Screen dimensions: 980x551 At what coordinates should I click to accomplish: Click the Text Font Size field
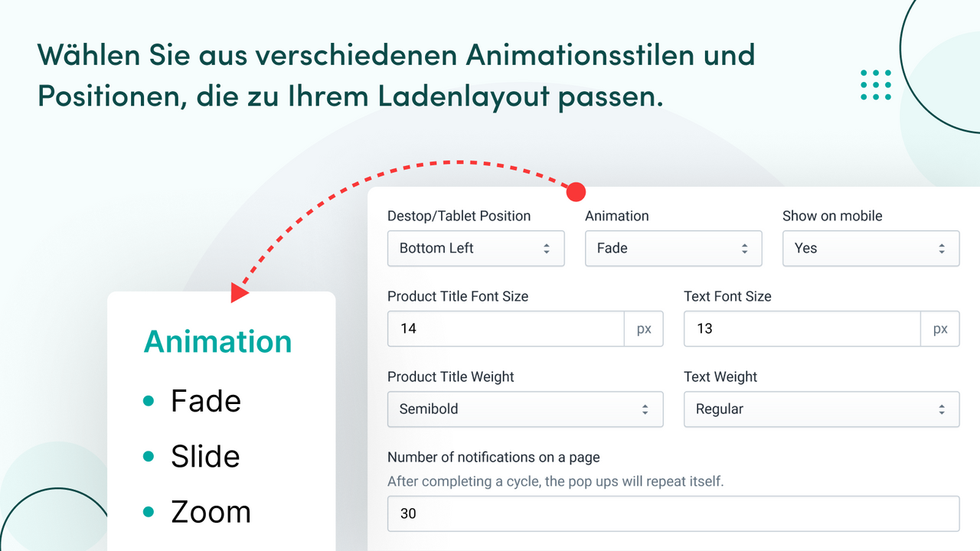802,329
